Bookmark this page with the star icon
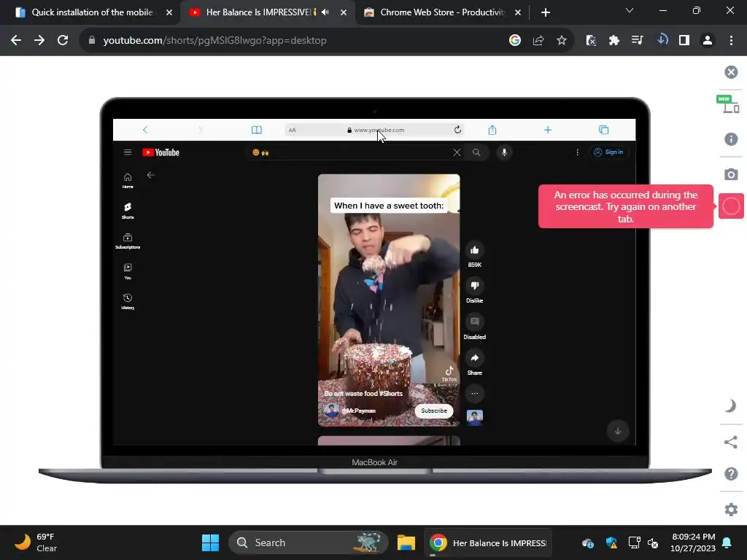 562,41
